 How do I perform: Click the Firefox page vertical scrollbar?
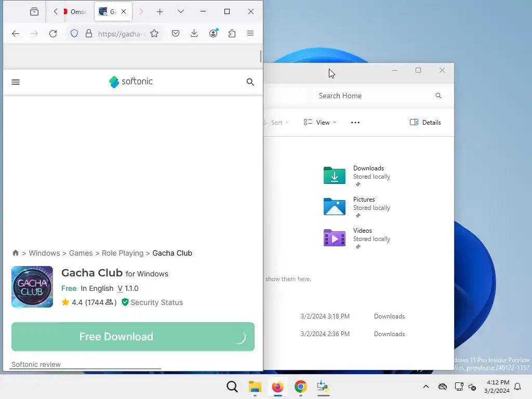tap(261, 56)
